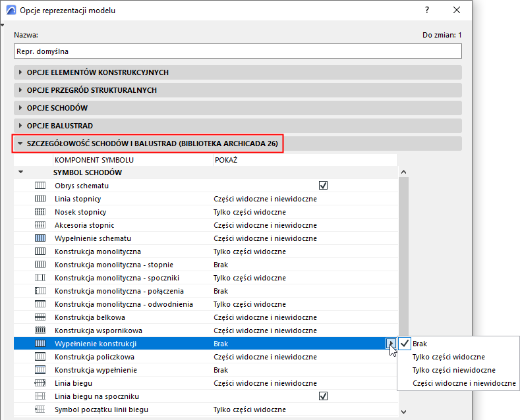Toggle the Linia biegu na spoczniku checkbox
Viewport: 520px width, 420px height.
click(x=323, y=396)
